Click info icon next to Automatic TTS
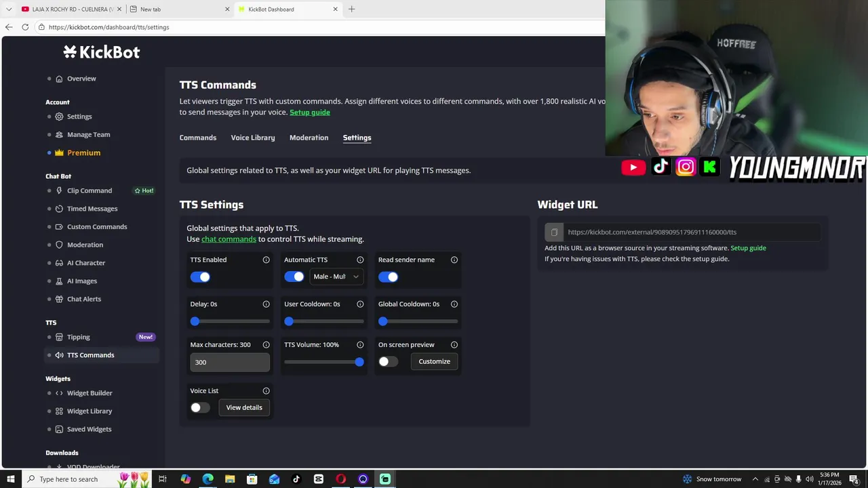The image size is (868, 488). [360, 260]
